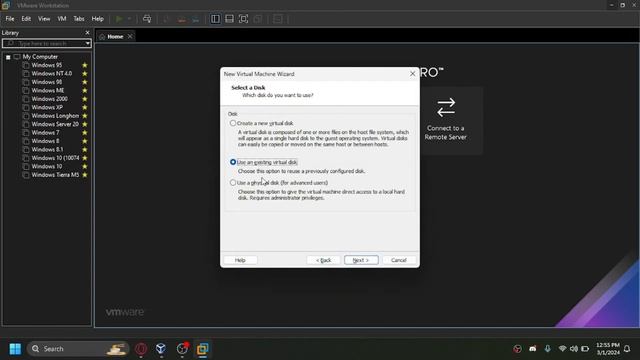Close the Library panel with its X
This screenshot has height=360, width=640.
coord(87,33)
